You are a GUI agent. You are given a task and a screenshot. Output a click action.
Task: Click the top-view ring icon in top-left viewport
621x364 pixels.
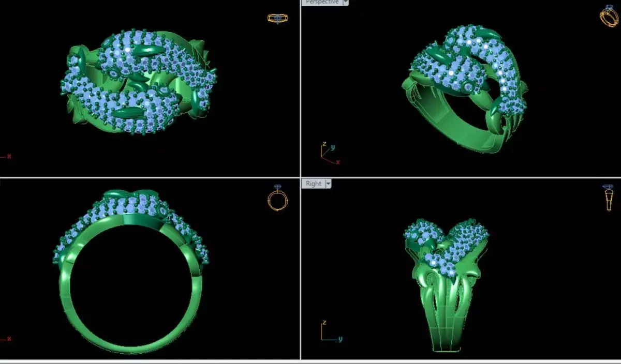[277, 18]
